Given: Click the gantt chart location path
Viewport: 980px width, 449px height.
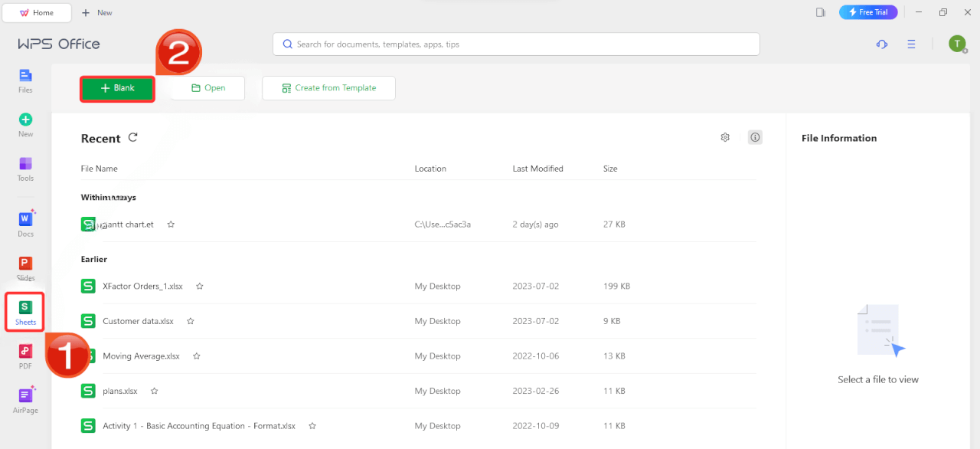Looking at the screenshot, I should click(443, 224).
